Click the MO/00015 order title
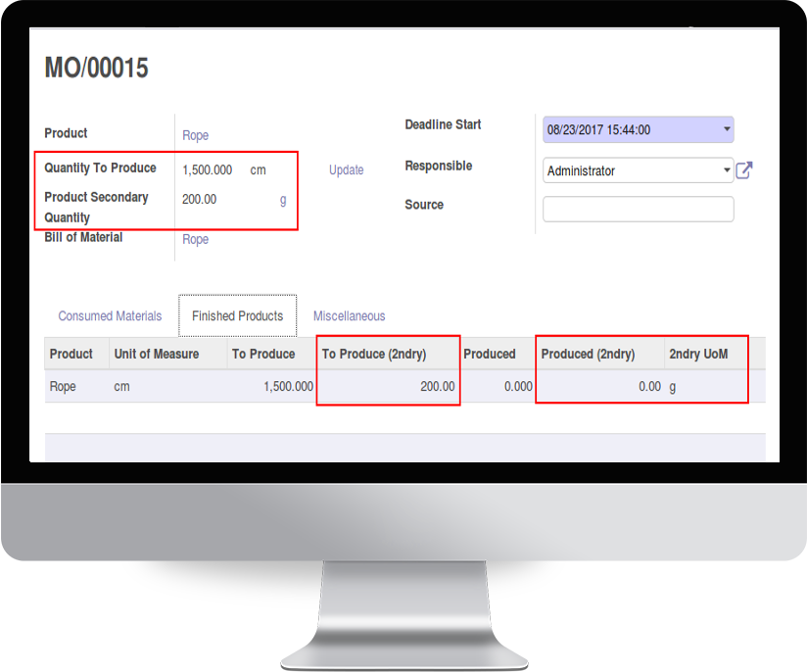This screenshot has height=672, width=807. click(x=96, y=68)
